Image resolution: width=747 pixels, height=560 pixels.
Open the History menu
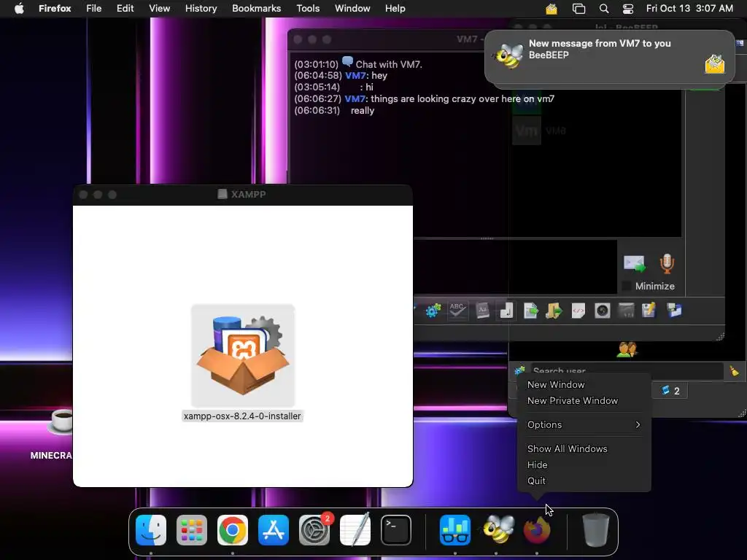pos(201,9)
